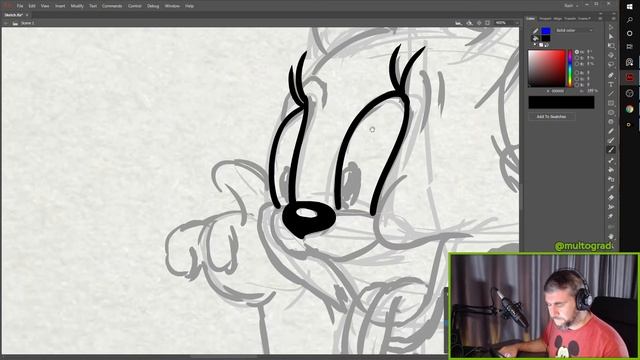Select the Pen tool
Screen dimensions: 640x360
611,75
